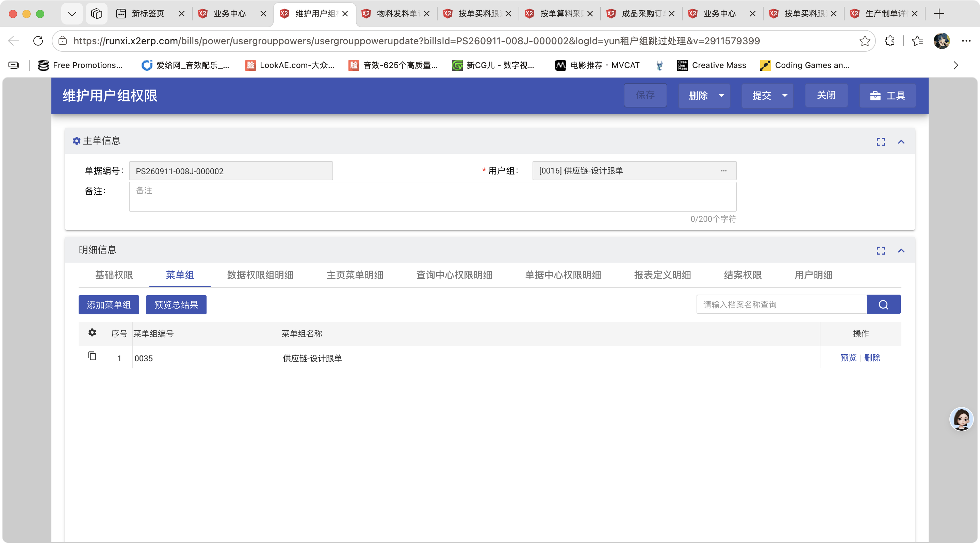Screen dimensions: 980x545
Task: Open the 删除 dropdown arrow
Action: [x=721, y=96]
